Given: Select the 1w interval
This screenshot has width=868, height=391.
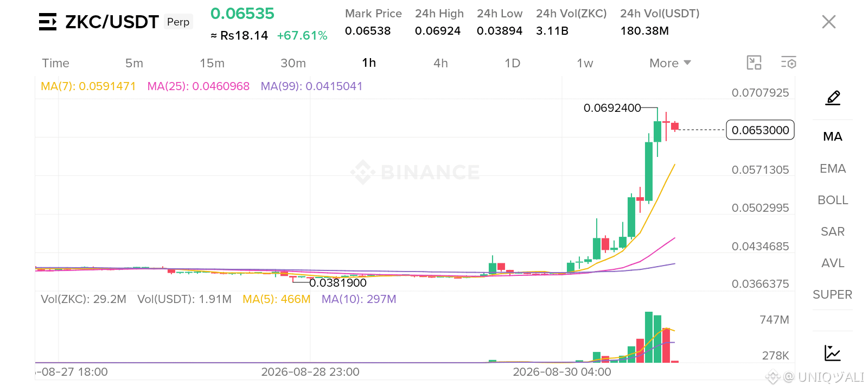Looking at the screenshot, I should pos(585,63).
